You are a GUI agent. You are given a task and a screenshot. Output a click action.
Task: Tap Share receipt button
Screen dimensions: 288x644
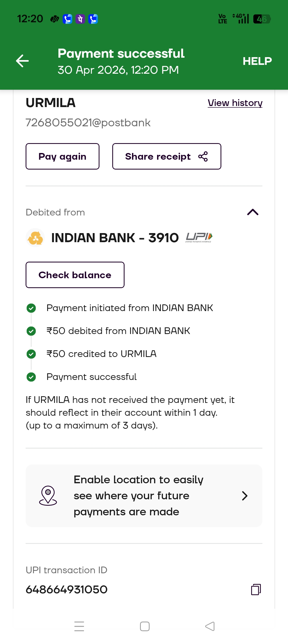tap(167, 156)
